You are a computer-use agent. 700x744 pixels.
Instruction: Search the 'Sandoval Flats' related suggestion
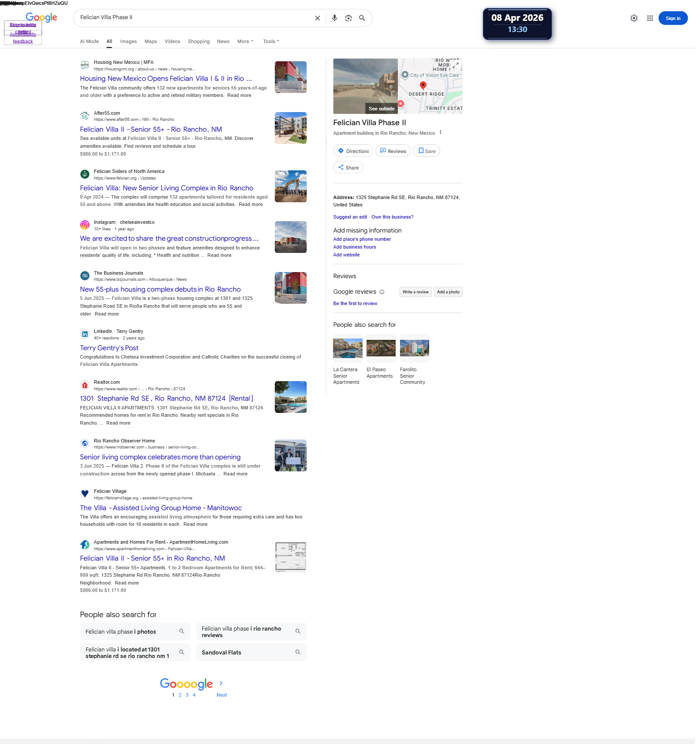point(251,652)
